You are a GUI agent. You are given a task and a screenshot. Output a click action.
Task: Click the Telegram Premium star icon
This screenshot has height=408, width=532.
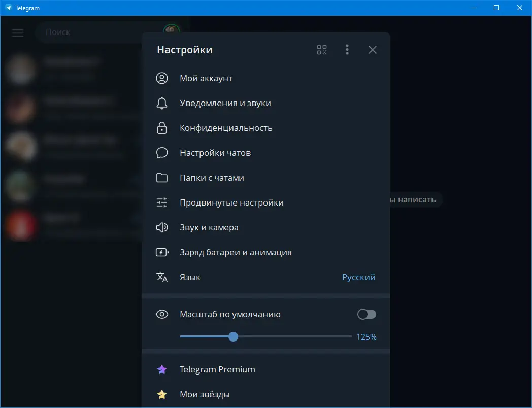pyautogui.click(x=162, y=369)
